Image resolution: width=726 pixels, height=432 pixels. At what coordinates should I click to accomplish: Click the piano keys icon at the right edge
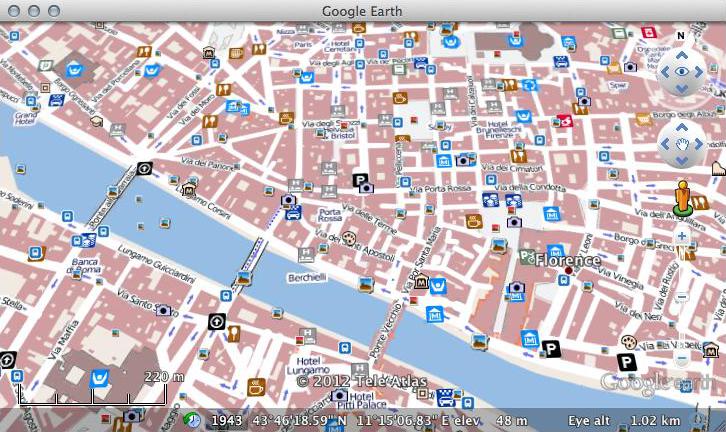pos(719,169)
